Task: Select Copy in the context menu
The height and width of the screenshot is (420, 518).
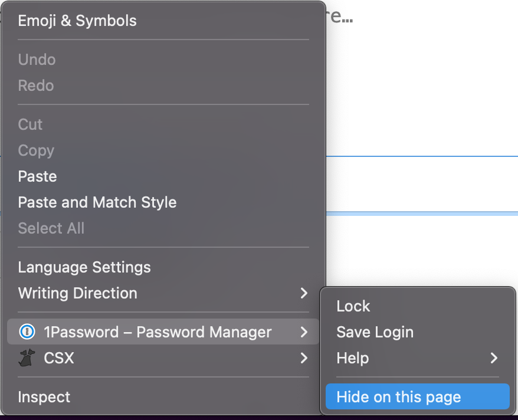Action: point(36,150)
